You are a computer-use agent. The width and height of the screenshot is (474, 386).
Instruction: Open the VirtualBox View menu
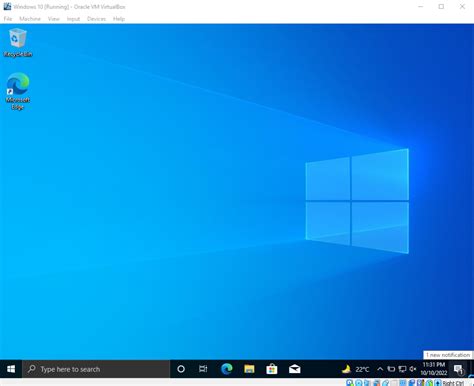(x=53, y=19)
